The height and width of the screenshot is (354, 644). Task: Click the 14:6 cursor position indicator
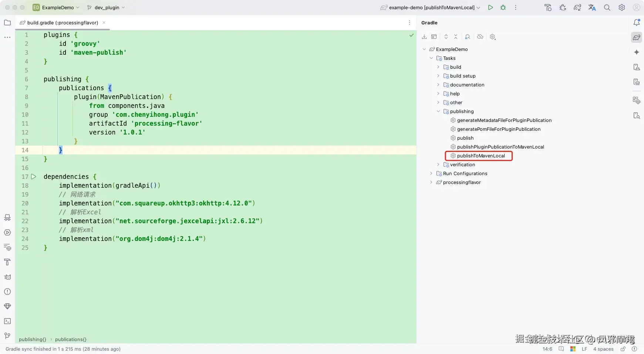coord(547,349)
